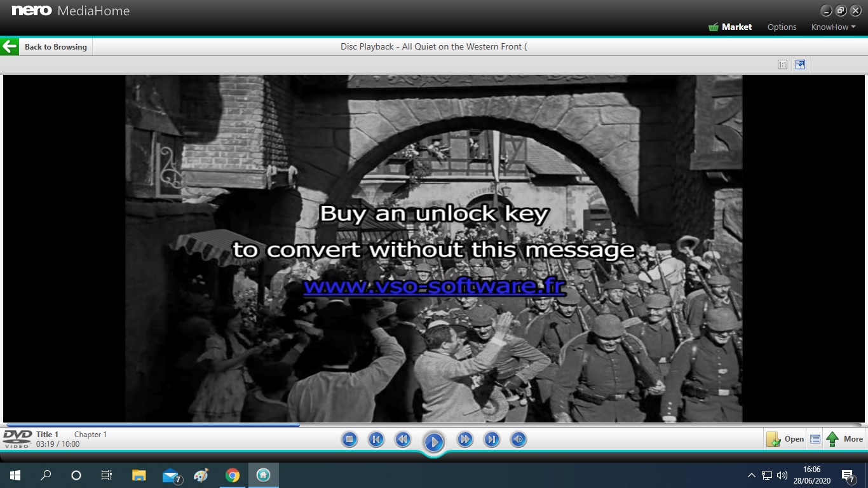868x488 pixels.
Task: Open the Paint app on taskbar
Action: (x=201, y=475)
